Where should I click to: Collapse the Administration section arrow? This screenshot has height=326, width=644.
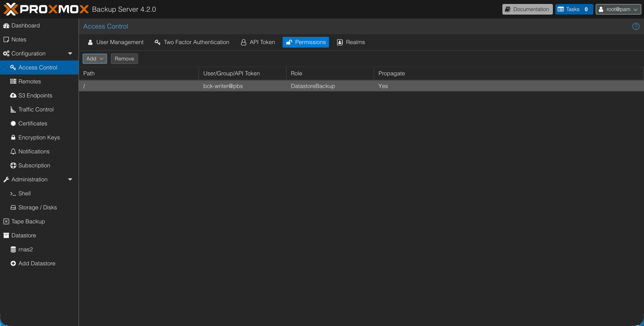70,179
